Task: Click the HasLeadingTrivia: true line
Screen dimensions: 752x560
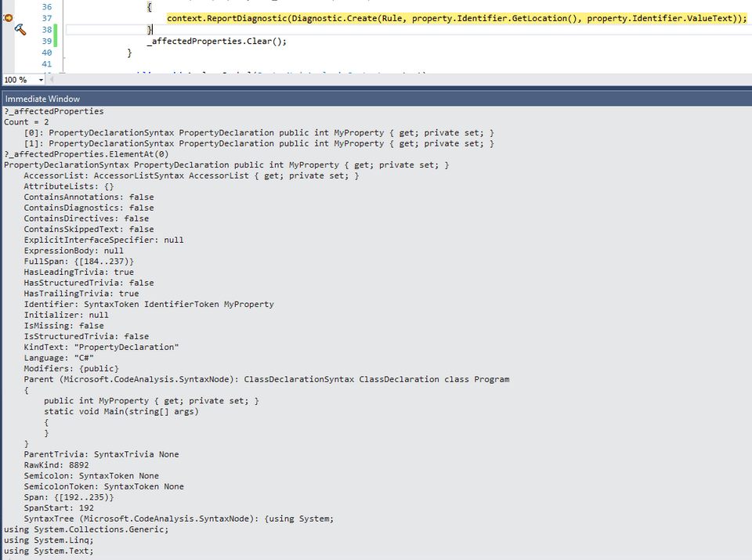Action: click(78, 272)
